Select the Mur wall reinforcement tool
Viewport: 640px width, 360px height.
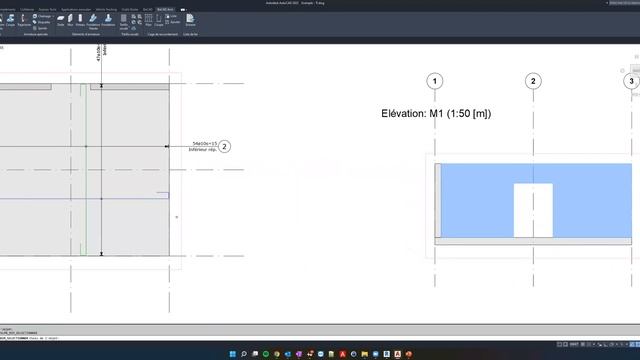70,20
